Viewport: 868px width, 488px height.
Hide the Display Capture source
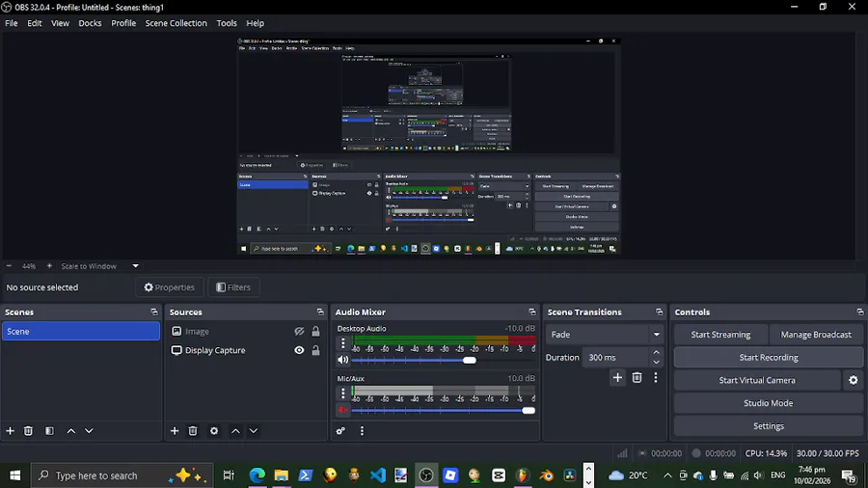299,350
